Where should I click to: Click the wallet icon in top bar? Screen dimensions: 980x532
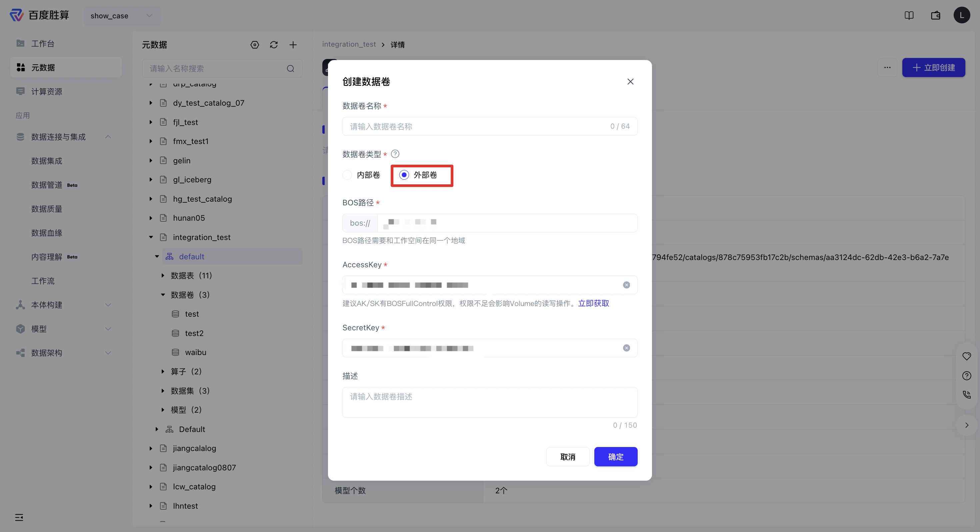(x=935, y=16)
